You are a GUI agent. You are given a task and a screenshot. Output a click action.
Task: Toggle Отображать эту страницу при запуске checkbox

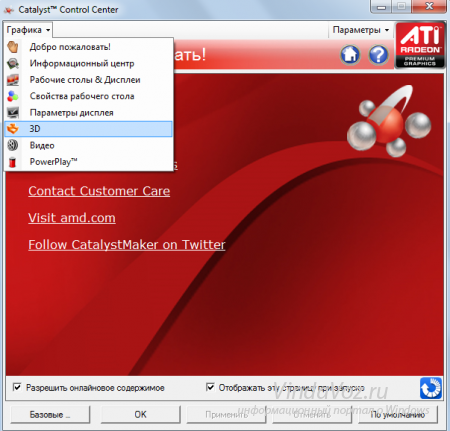(210, 387)
